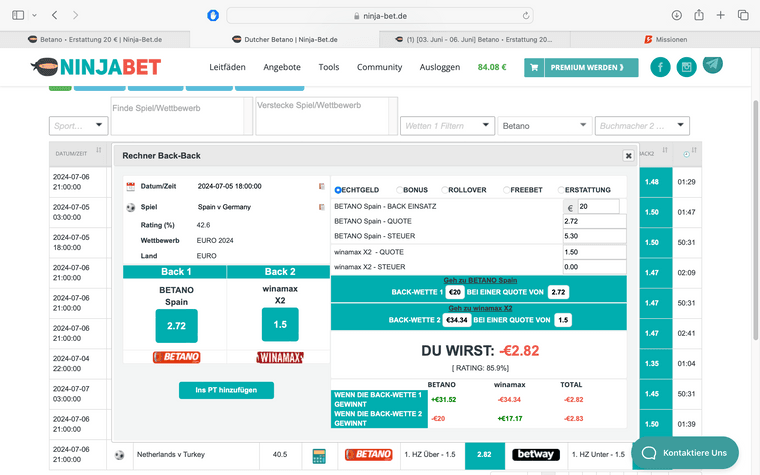The height and width of the screenshot is (475, 760).
Task: Switch to Betano Erstattung 20 € tab
Action: point(95,39)
